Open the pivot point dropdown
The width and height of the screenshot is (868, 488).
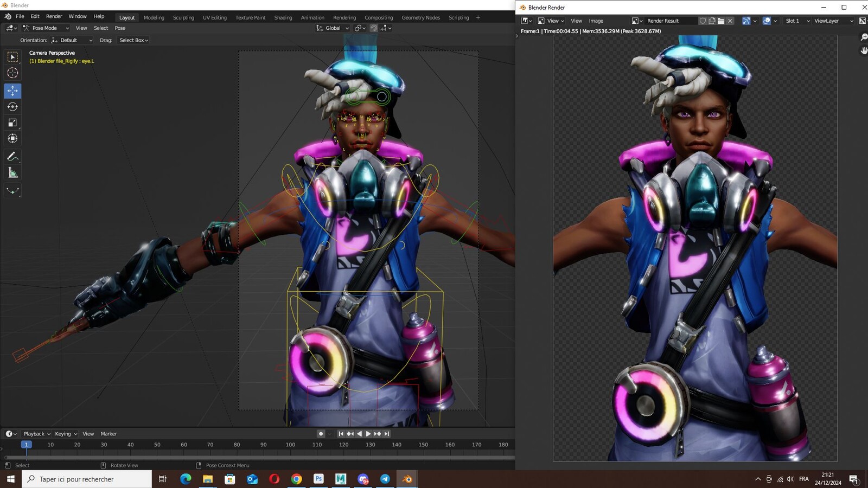(x=360, y=28)
